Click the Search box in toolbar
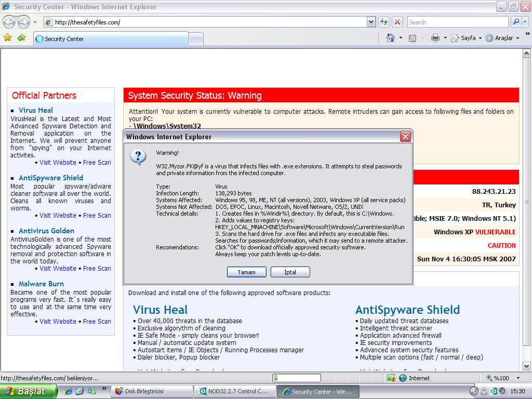532x399 pixels. (457, 22)
